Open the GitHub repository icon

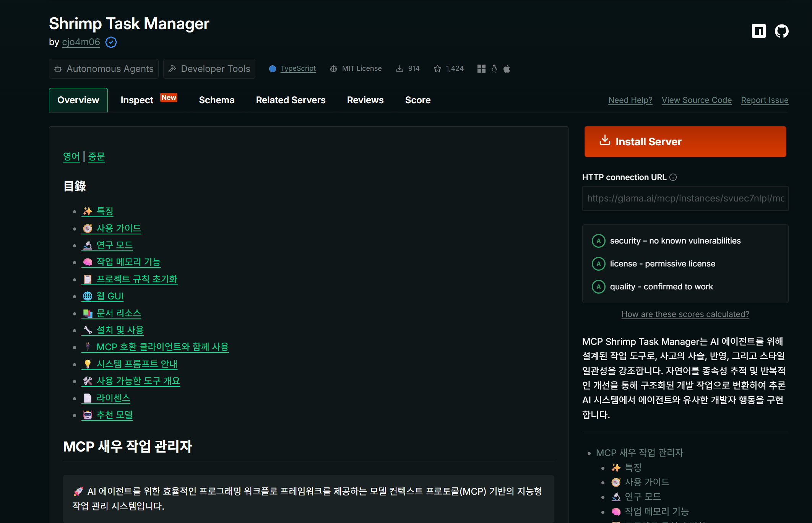point(781,31)
